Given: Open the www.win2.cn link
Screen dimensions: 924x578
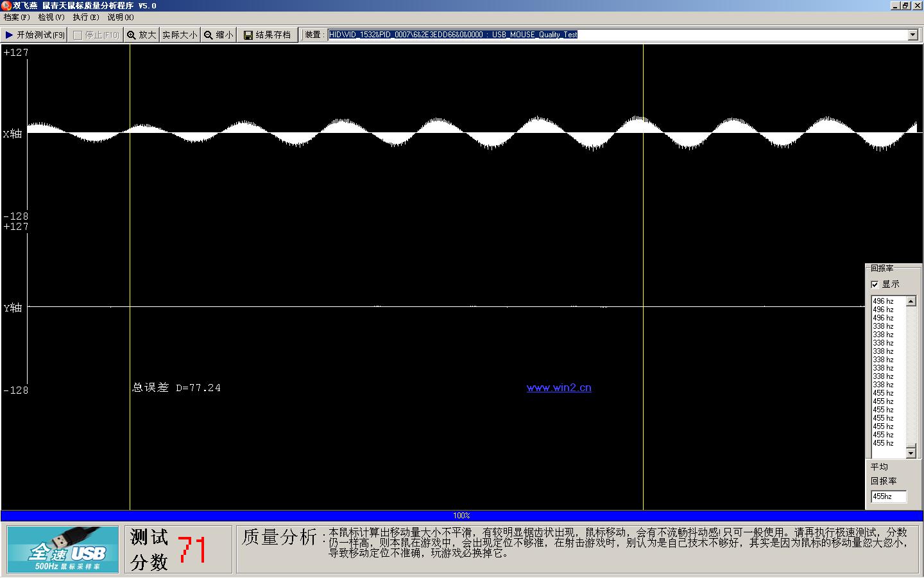Looking at the screenshot, I should pyautogui.click(x=559, y=388).
